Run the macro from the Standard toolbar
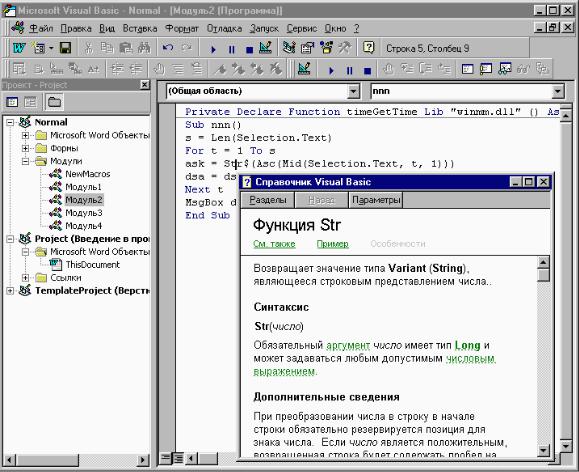The image size is (579, 472). coord(213,49)
